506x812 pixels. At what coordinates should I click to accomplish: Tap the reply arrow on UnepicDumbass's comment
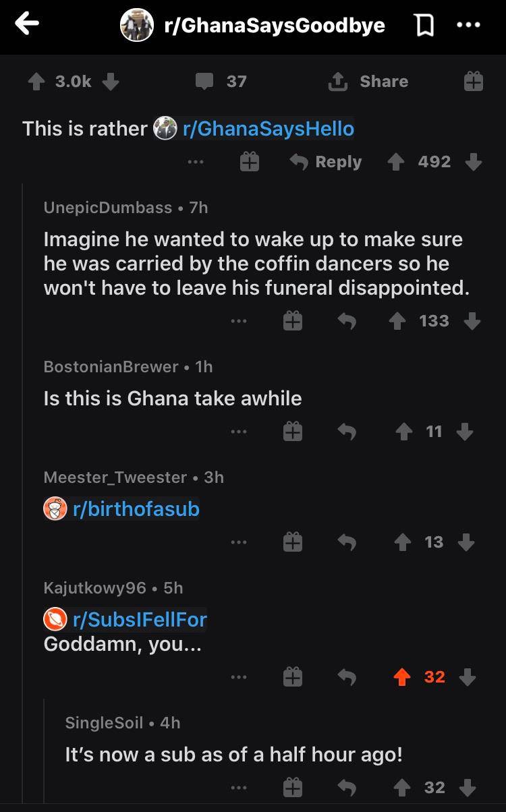tap(346, 320)
